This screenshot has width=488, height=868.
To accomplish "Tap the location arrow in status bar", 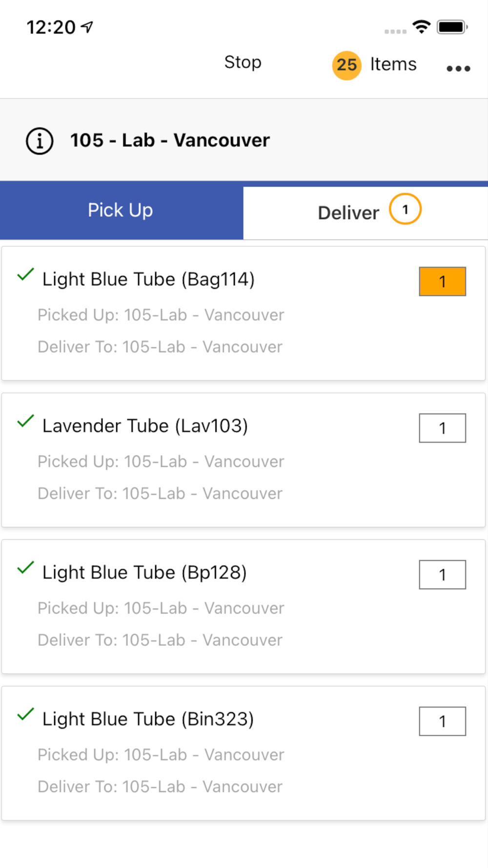I will [x=88, y=27].
